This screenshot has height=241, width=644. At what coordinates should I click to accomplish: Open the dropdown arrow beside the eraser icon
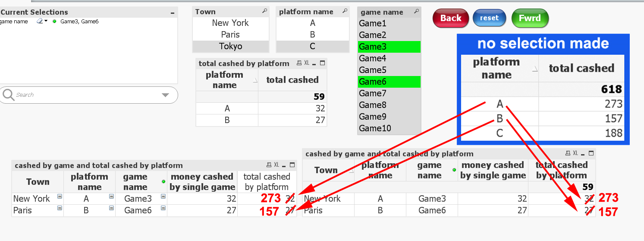(x=46, y=21)
